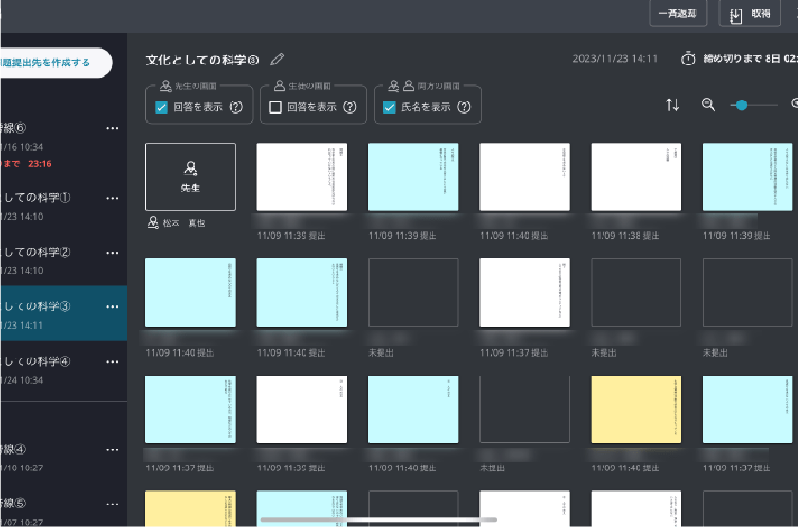
Task: Toggle the 氏名を表示 checkbox
Action: pyautogui.click(x=389, y=107)
